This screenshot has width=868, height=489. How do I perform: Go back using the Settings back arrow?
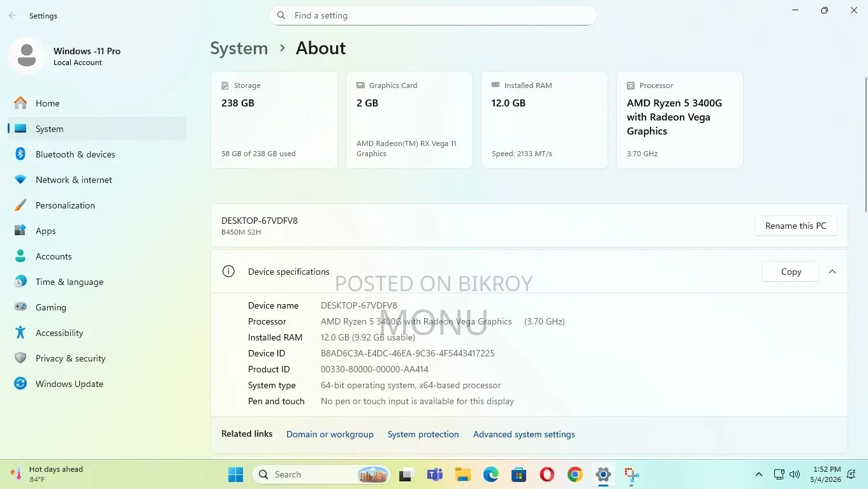click(13, 15)
